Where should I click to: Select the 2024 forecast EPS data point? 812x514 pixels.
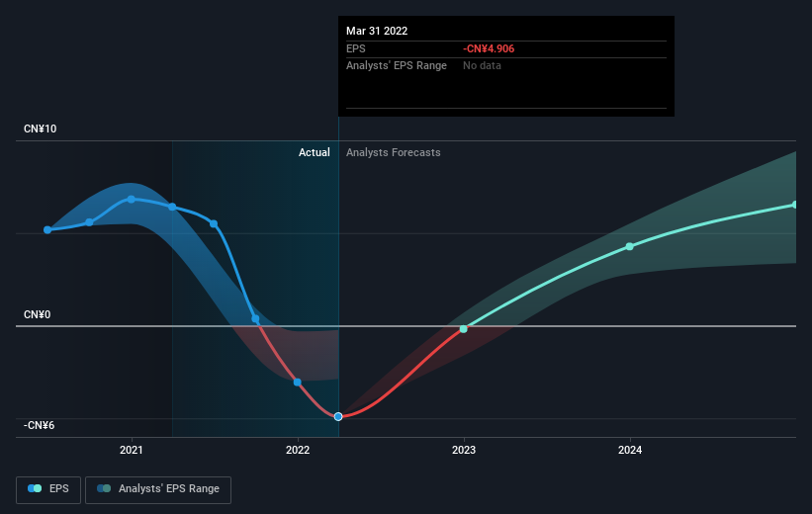pos(629,246)
